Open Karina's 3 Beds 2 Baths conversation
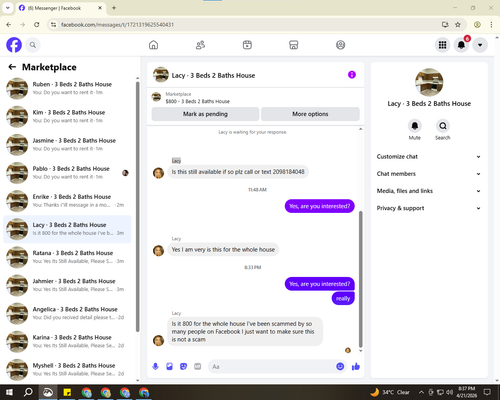Screen dimensions: 500x400 click(x=67, y=341)
